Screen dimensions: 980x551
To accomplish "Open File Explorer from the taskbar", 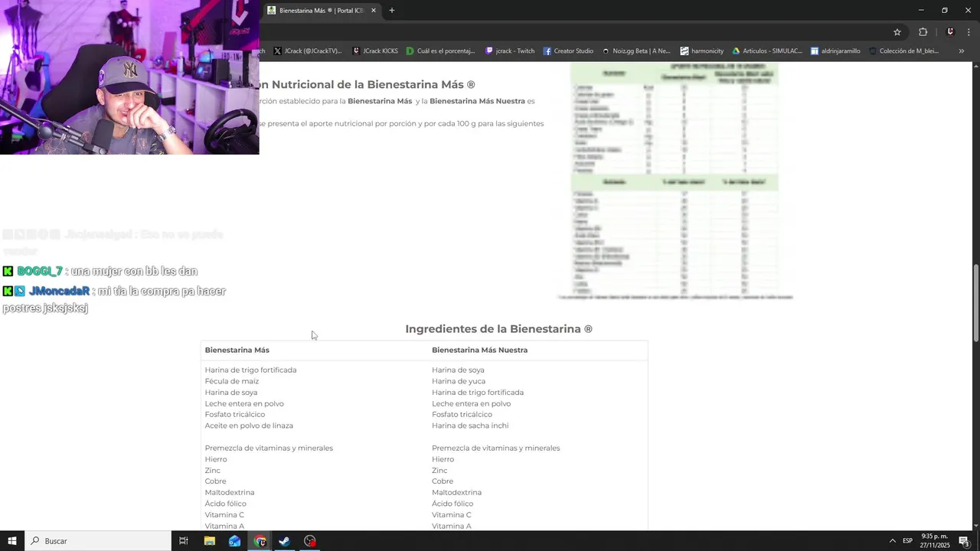I will tap(209, 541).
